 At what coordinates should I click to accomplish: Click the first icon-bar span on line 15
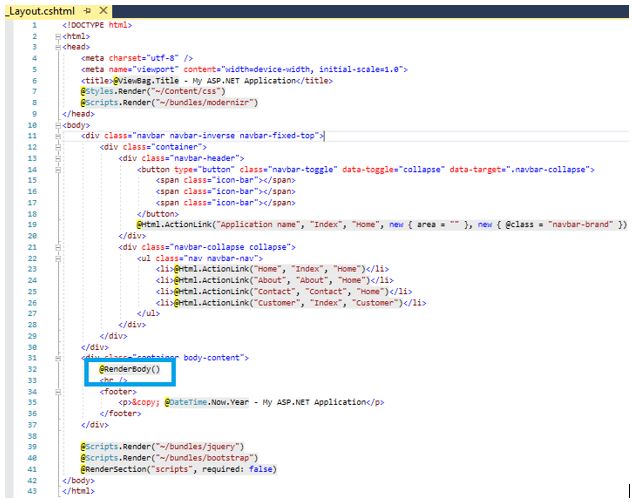pyautogui.click(x=226, y=180)
